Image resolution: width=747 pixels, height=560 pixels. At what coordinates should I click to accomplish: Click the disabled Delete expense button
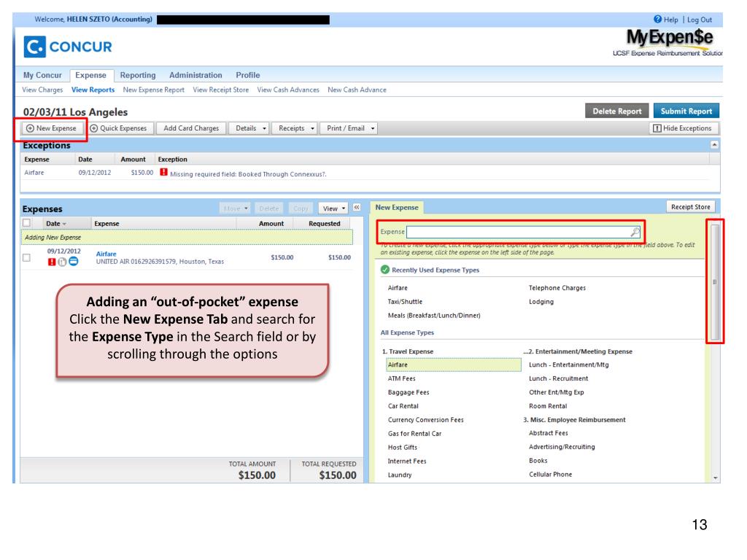pos(268,209)
